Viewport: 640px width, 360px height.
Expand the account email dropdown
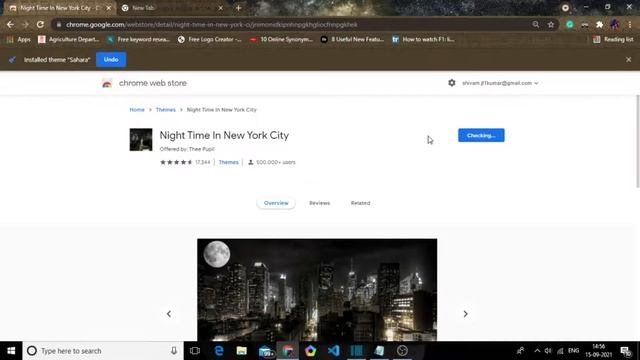tap(500, 83)
